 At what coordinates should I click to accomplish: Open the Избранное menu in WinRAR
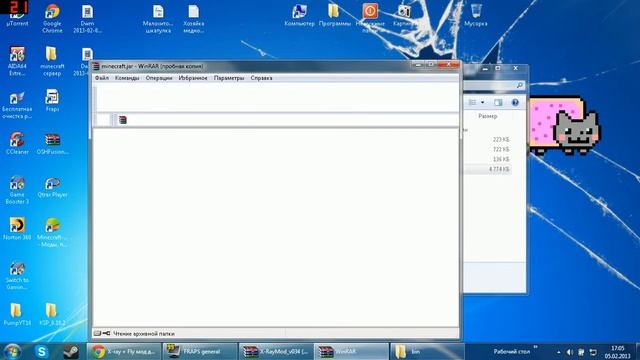[193, 78]
